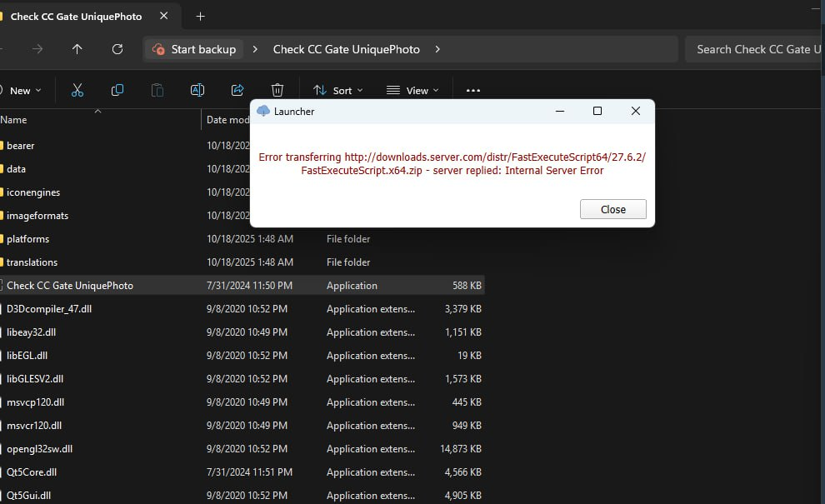Click the Delete trash can icon
This screenshot has width=825, height=504.
(277, 90)
